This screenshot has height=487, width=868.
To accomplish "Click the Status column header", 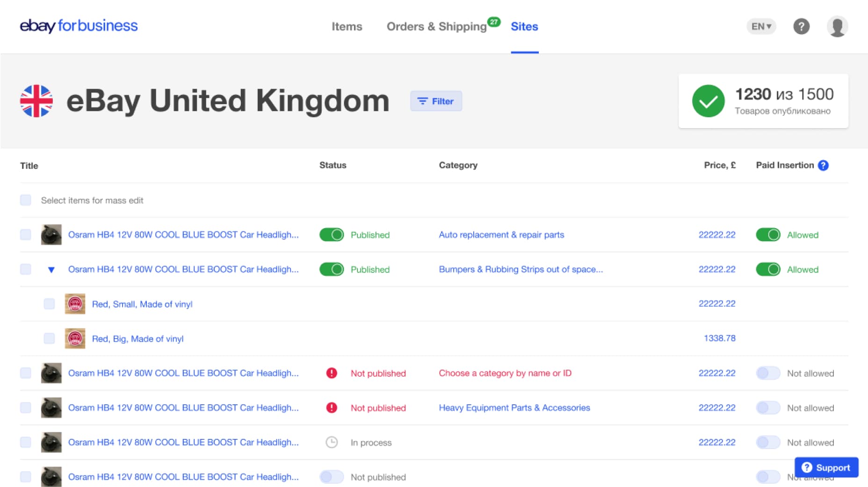I will (x=333, y=165).
